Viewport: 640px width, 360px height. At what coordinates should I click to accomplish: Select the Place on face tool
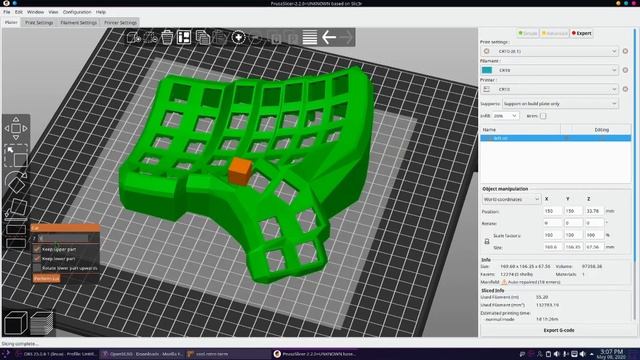(x=16, y=208)
